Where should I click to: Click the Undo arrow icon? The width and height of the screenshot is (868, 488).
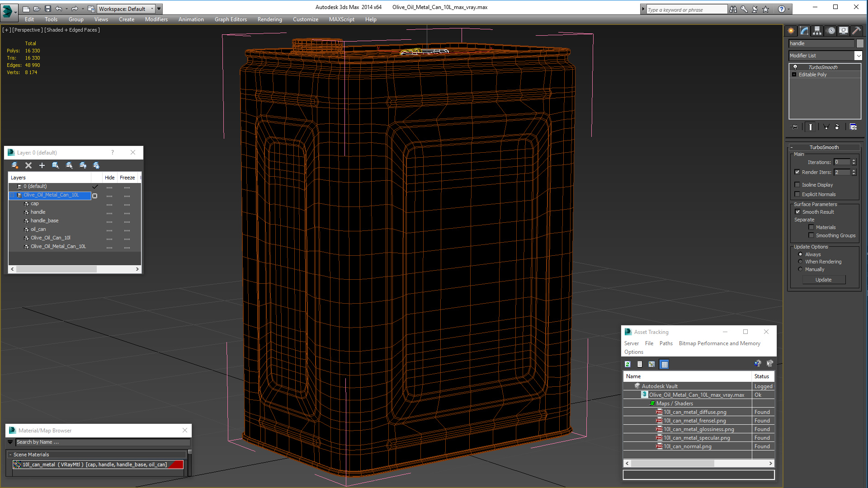point(58,9)
